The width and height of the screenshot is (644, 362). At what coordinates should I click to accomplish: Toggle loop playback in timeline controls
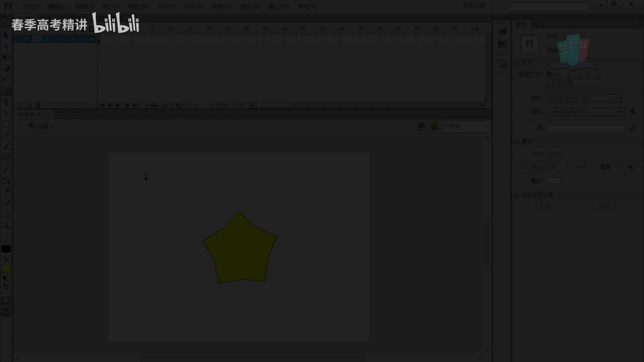pyautogui.click(x=153, y=106)
